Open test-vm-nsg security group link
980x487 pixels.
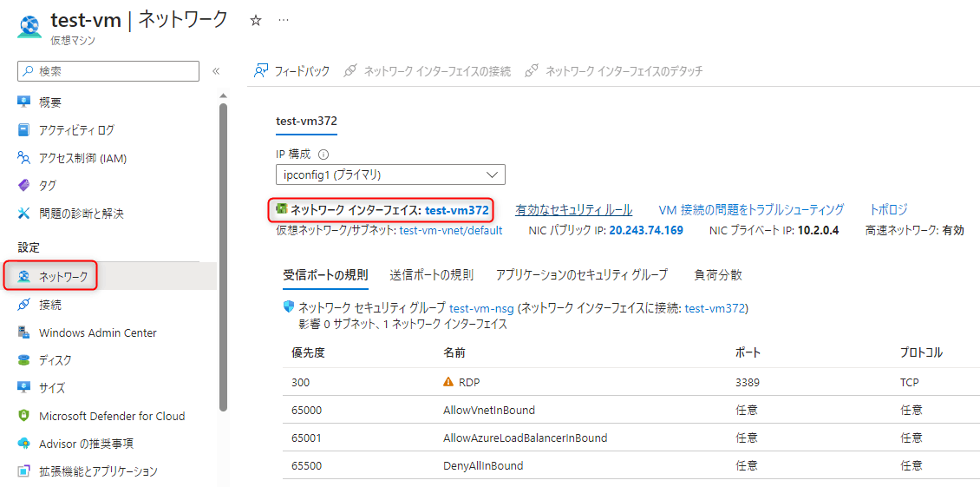pos(481,308)
